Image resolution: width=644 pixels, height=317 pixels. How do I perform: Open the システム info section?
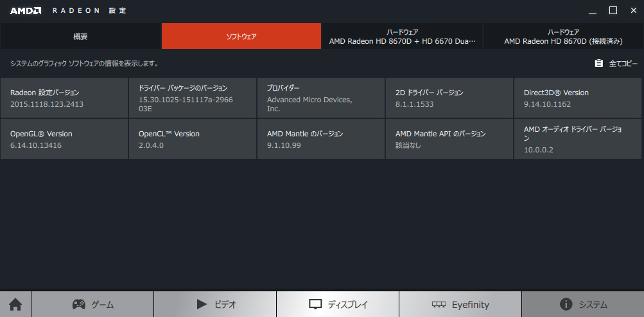583,305
